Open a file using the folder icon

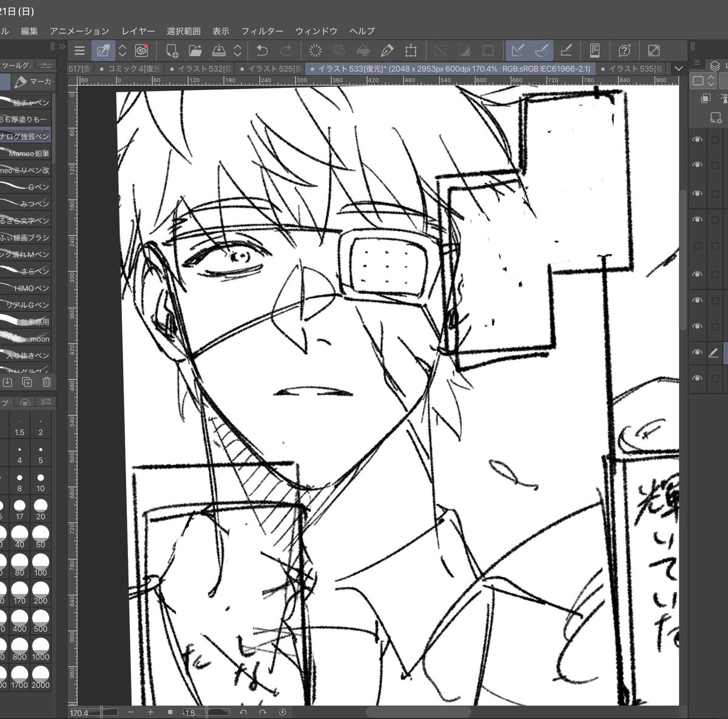point(195,51)
